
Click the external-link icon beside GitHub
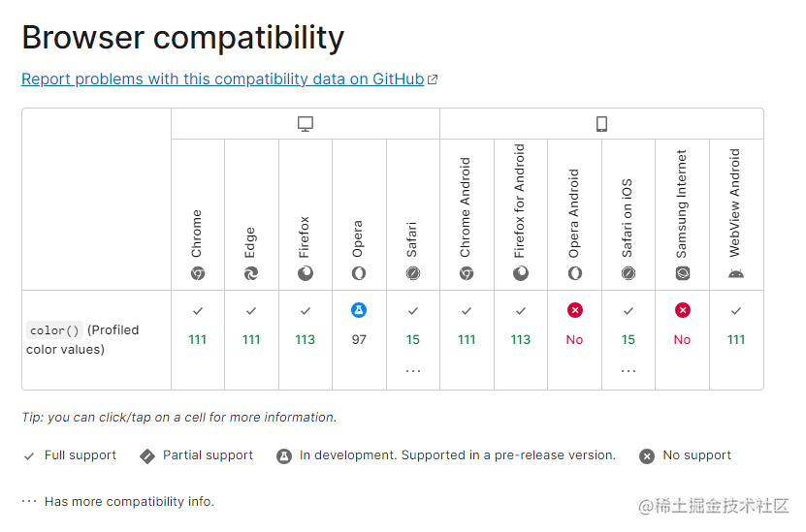click(433, 80)
